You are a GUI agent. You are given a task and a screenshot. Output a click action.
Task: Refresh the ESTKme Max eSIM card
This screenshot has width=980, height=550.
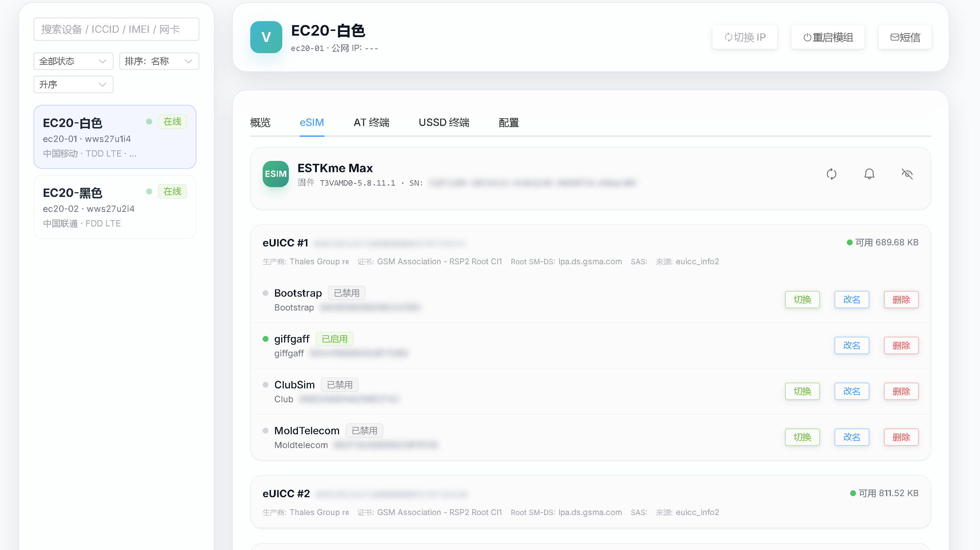[x=831, y=174]
